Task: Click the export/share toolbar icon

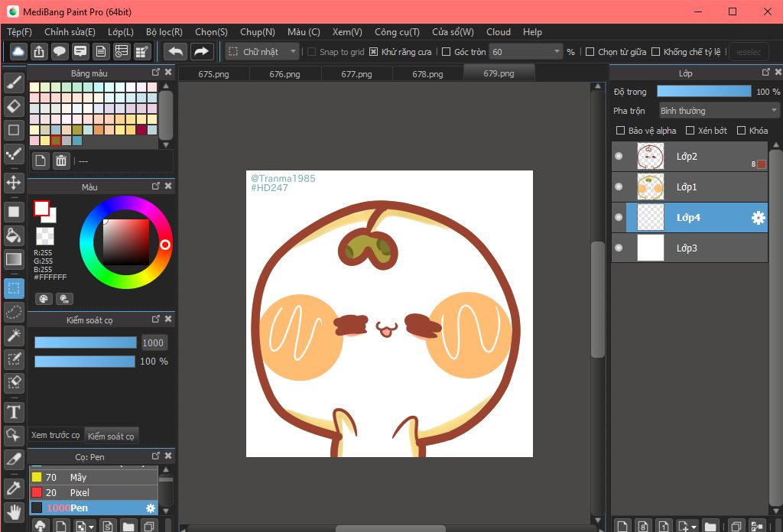Action: coord(39,51)
